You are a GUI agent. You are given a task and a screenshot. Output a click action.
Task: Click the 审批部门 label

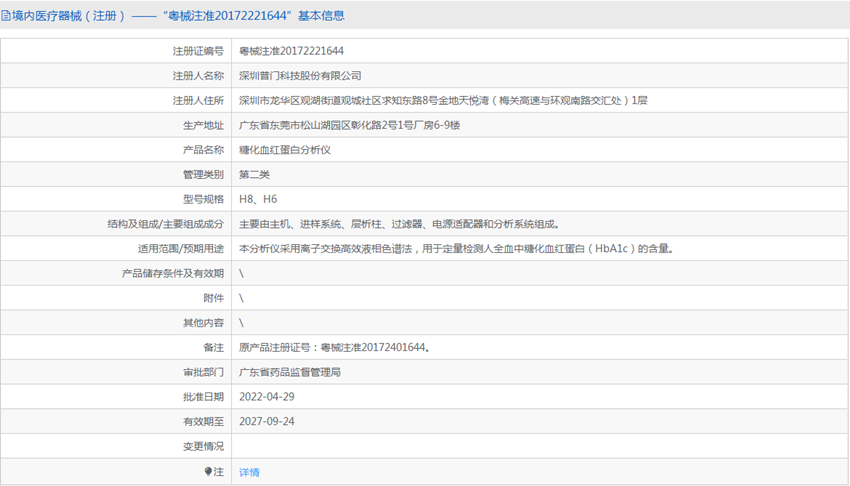tap(203, 372)
